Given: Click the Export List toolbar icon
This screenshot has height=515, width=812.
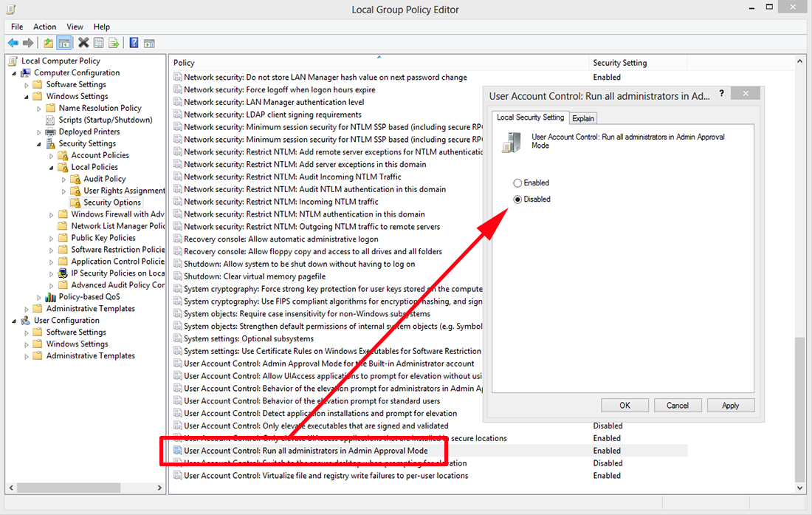Looking at the screenshot, I should point(114,43).
